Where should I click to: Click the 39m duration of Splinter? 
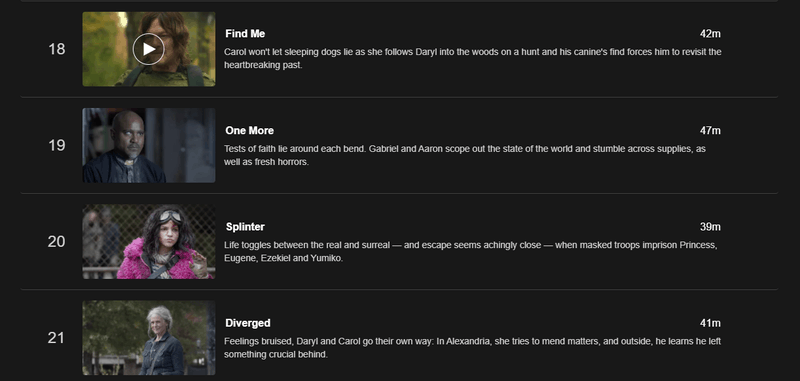point(710,227)
